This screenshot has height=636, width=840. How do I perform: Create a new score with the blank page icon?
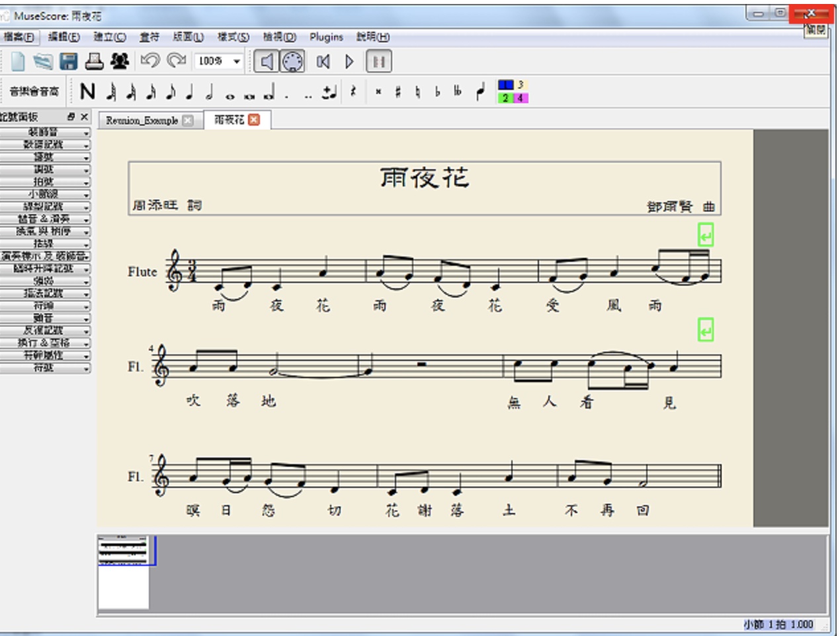[x=18, y=61]
